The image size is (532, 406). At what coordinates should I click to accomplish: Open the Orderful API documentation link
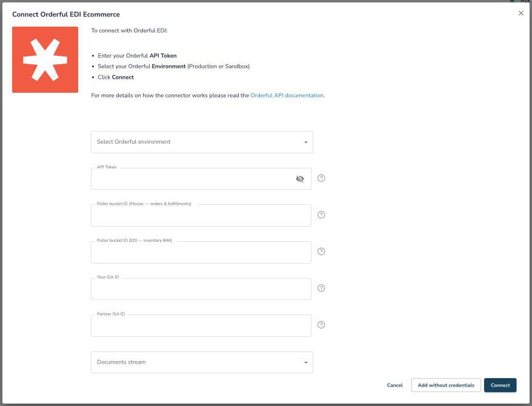click(x=287, y=95)
